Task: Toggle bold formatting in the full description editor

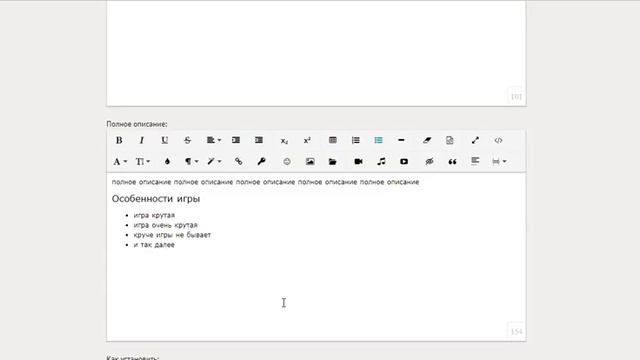Action: coord(119,140)
